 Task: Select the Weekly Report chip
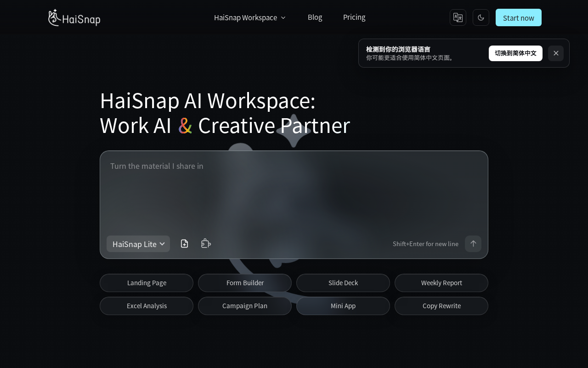pos(441,283)
